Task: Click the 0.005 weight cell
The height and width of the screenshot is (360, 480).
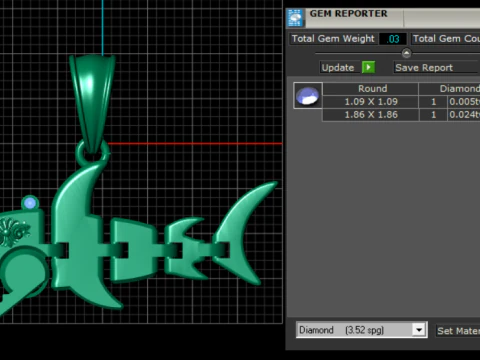Action: [464, 102]
